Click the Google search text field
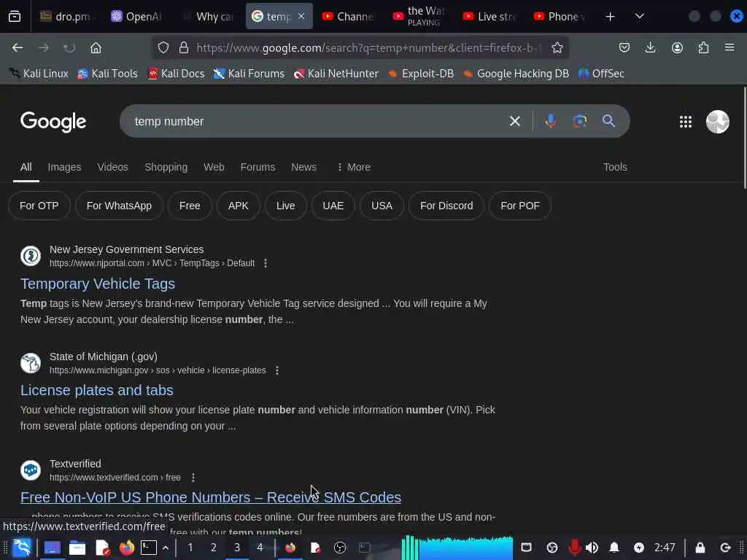747x560 pixels. pos(314,121)
